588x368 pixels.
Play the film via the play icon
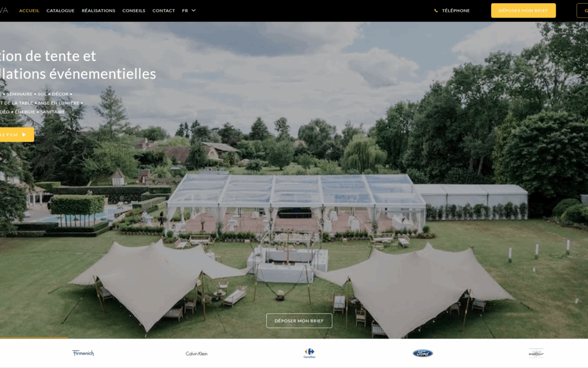pyautogui.click(x=24, y=135)
